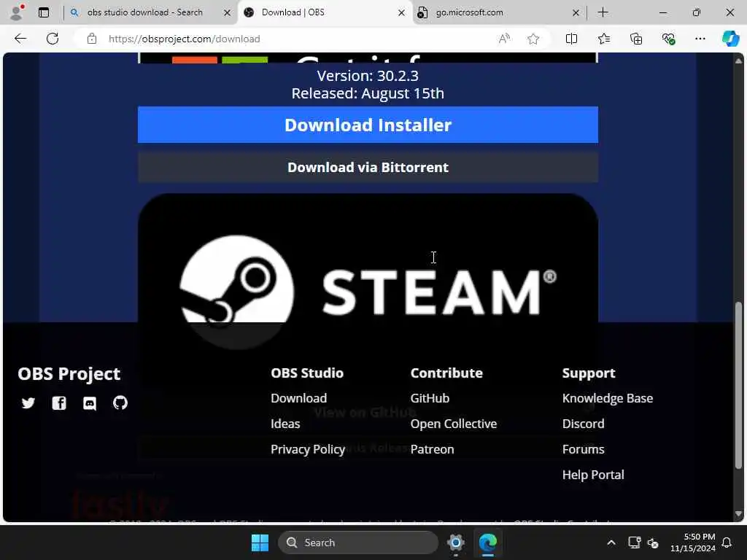The image size is (747, 560).
Task: Close the go.microsoft.com tab
Action: (x=576, y=13)
